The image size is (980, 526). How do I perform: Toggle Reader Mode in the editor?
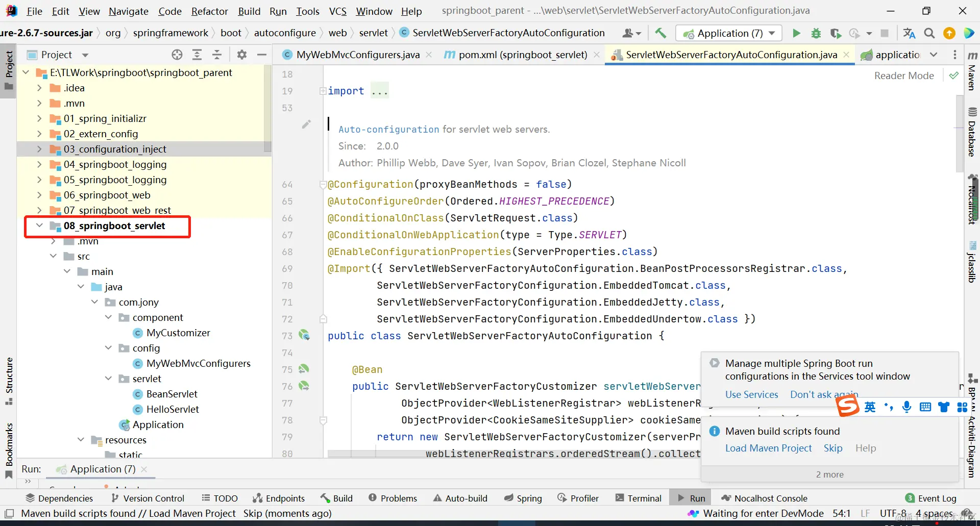[904, 76]
